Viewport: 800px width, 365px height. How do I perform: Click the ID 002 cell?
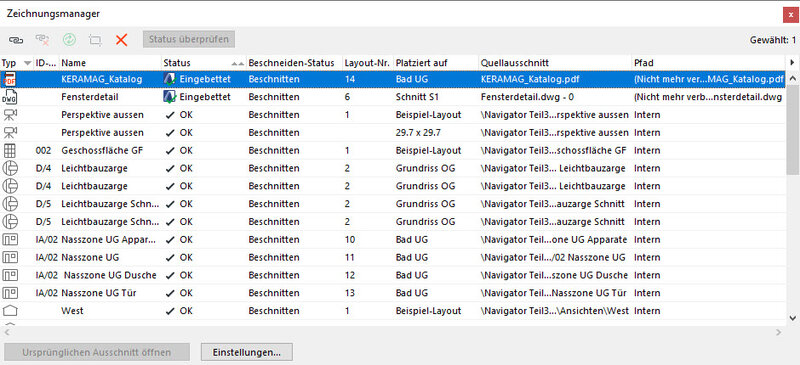point(44,151)
